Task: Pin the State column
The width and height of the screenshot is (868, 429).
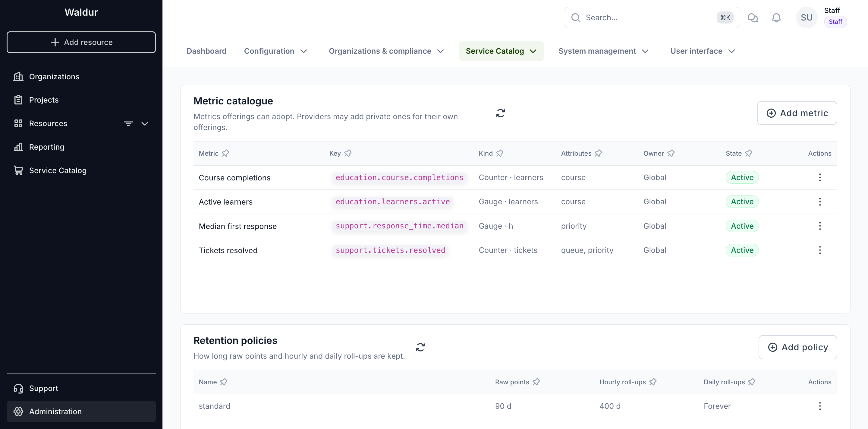Action: [x=749, y=154]
